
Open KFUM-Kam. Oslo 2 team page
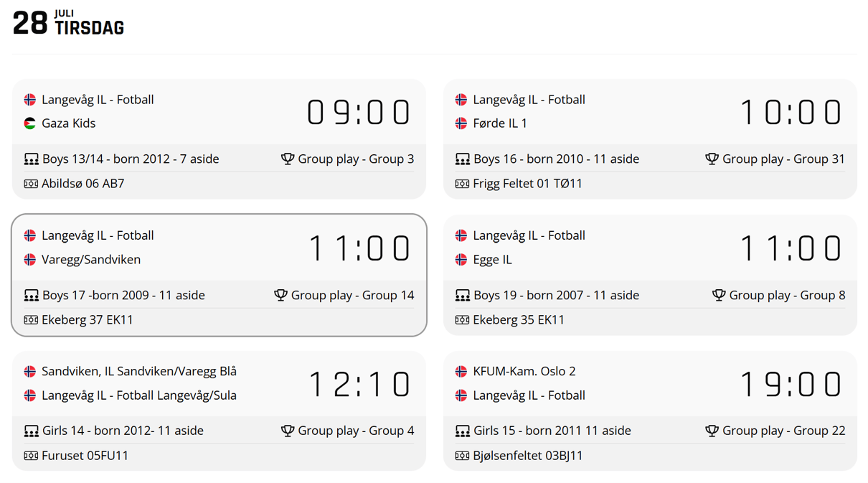click(524, 371)
